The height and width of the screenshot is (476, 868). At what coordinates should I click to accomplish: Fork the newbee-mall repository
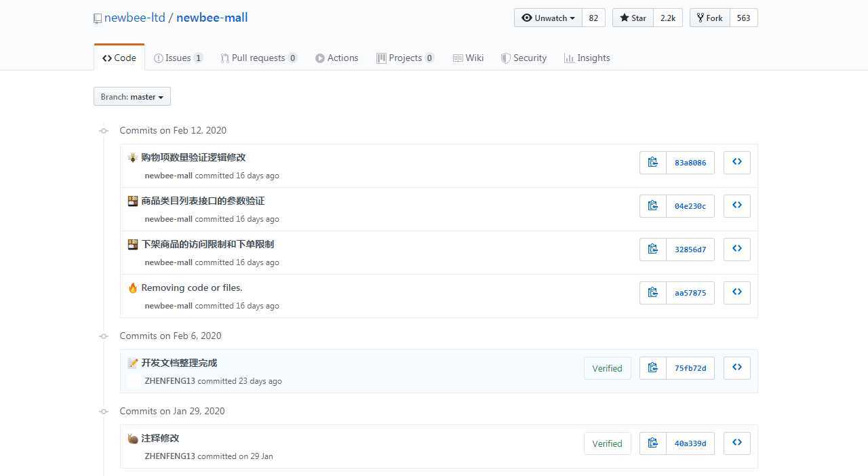click(710, 18)
